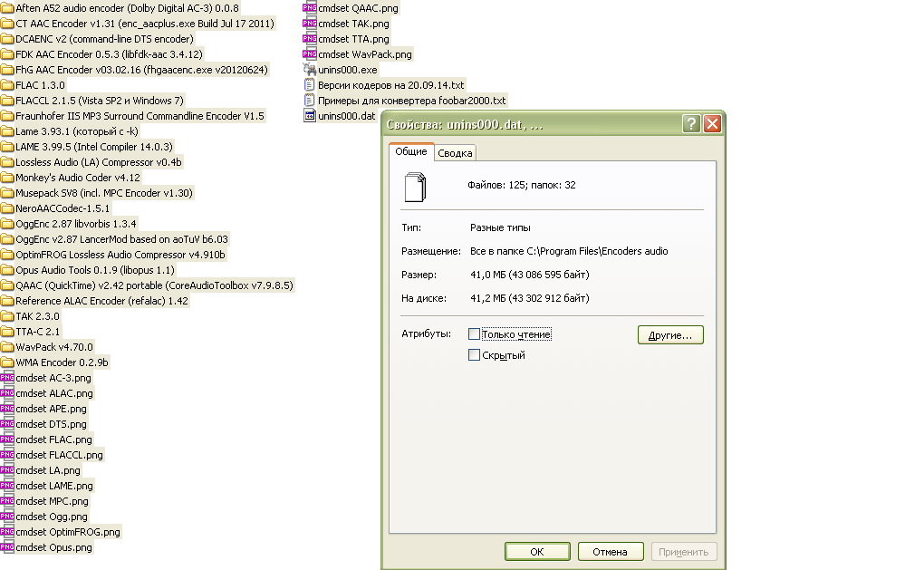Select the PNG icon of cmdset QAAC.png
The width and height of the screenshot is (924, 570).
(x=310, y=8)
